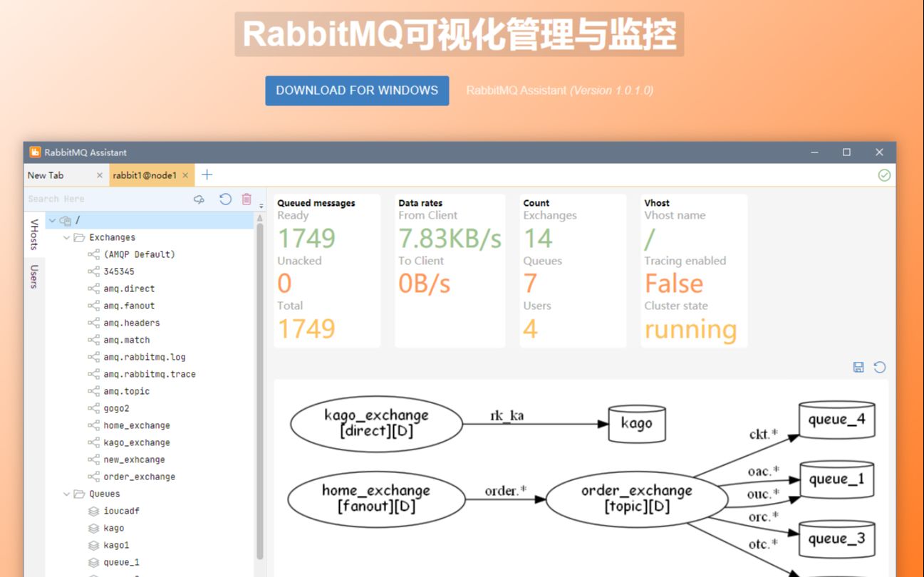The height and width of the screenshot is (577, 924).
Task: Select home_exchange in the tree
Action: click(137, 425)
